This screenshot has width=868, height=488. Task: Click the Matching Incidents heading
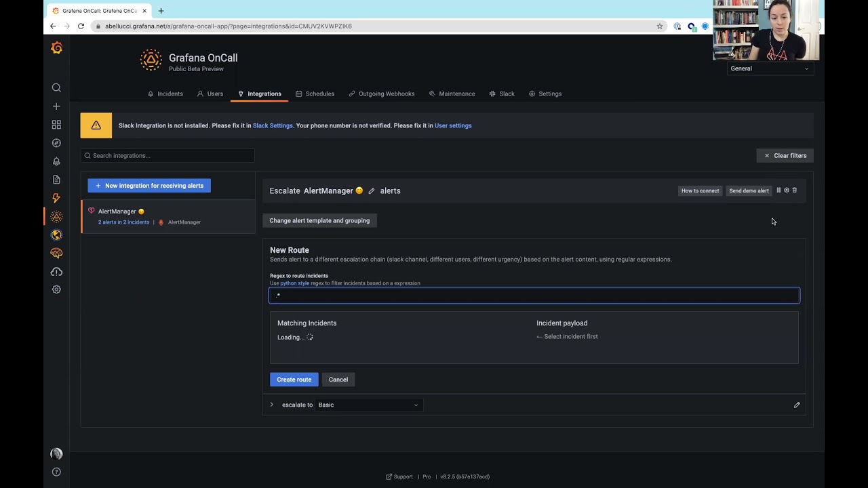[307, 323]
